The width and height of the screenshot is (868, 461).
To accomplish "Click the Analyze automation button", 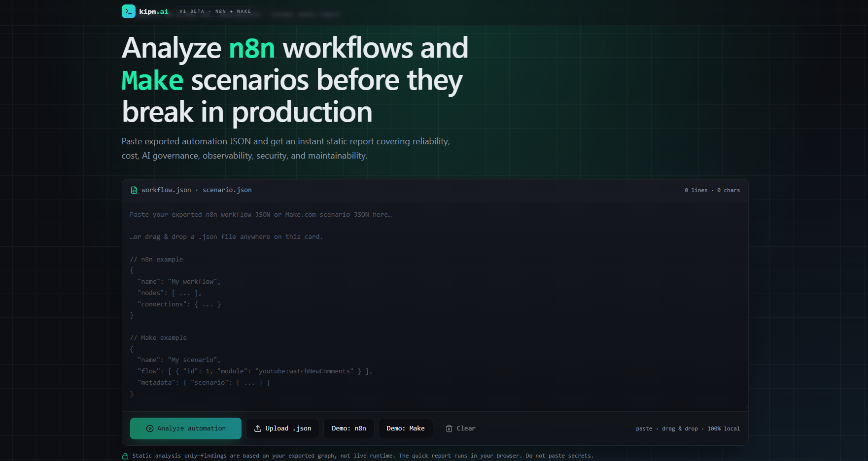I will tap(186, 428).
